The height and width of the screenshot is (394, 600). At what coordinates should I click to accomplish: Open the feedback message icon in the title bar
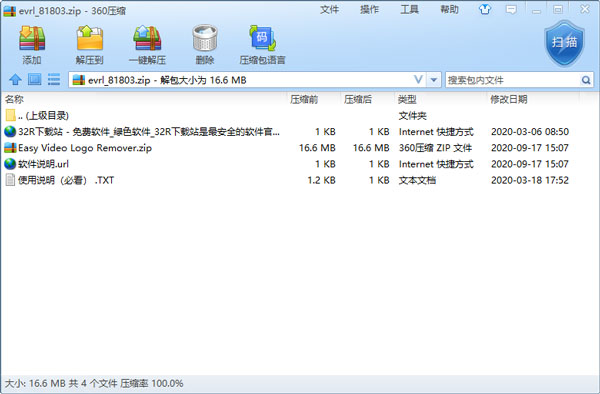[x=511, y=9]
